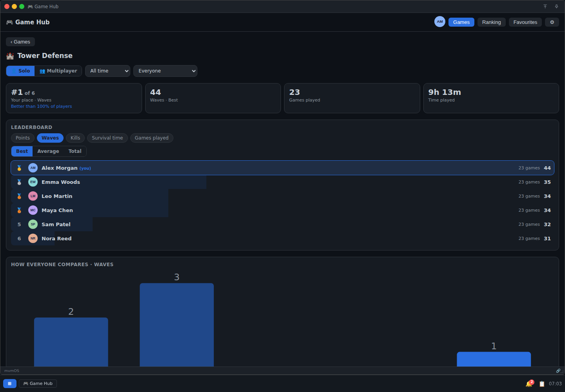Select Average aggregation

48,151
